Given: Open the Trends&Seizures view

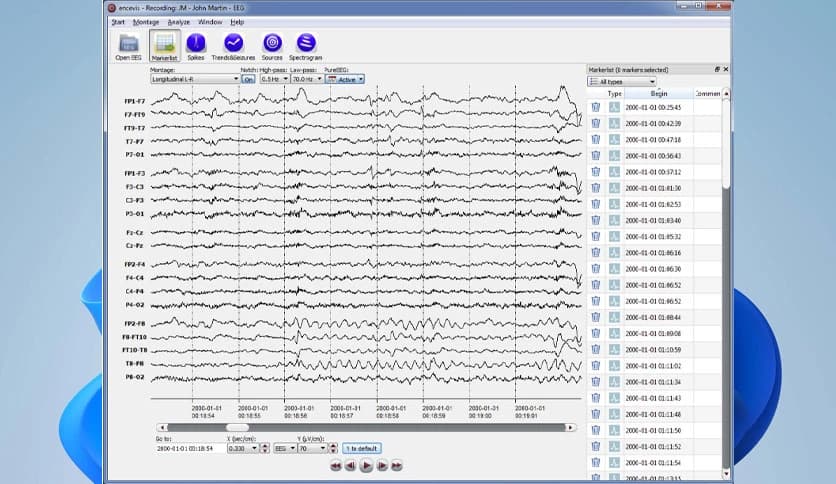Looking at the screenshot, I should pyautogui.click(x=233, y=45).
